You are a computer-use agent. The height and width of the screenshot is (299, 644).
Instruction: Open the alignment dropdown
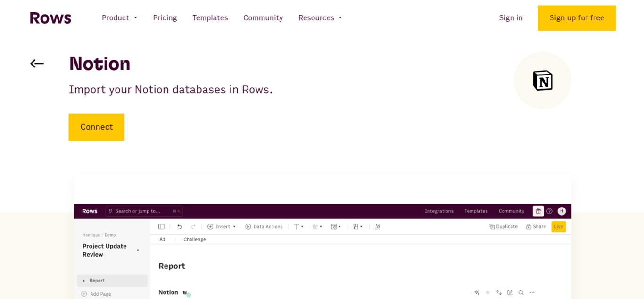pos(317,227)
